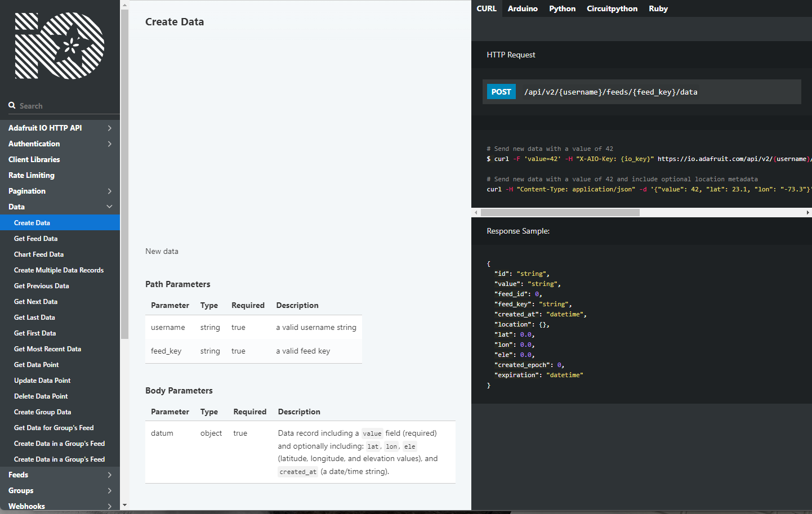Expand the Groups section chevron
The height and width of the screenshot is (514, 812).
109,491
